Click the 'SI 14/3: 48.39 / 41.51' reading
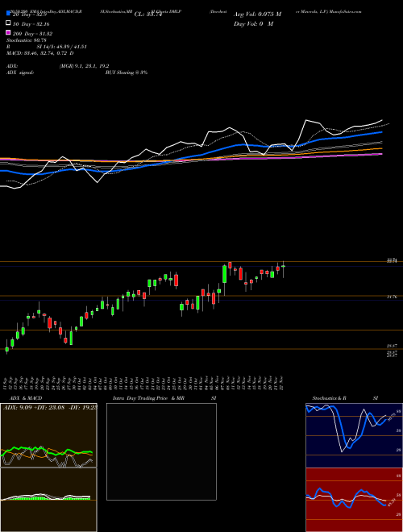 (62, 47)
